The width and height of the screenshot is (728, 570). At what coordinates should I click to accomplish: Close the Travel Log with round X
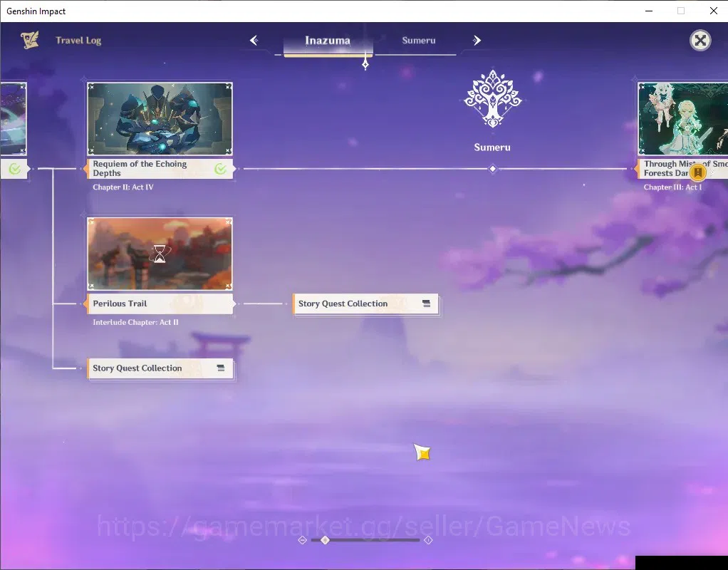click(x=700, y=41)
